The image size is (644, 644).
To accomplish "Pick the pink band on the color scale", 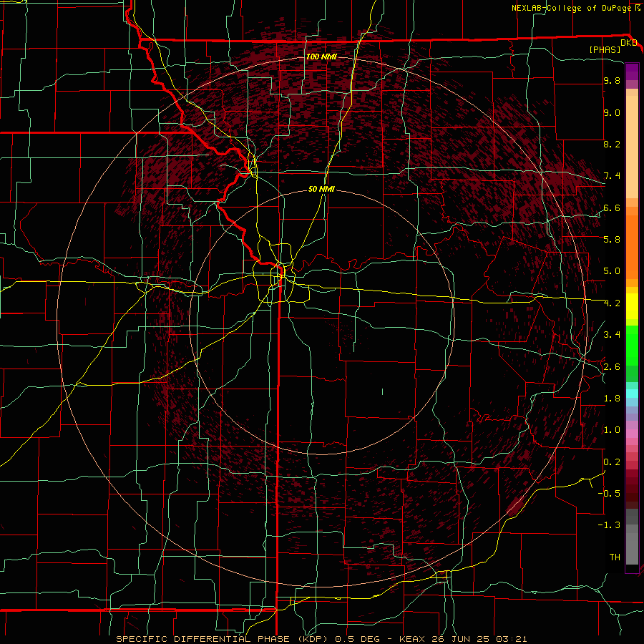I will pos(632,434).
